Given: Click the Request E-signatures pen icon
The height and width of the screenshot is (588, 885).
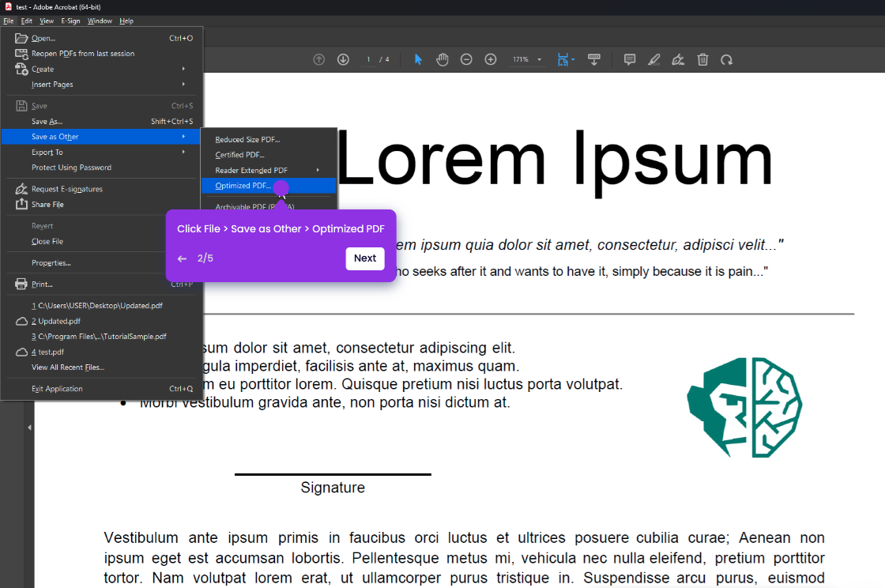Looking at the screenshot, I should coord(21,188).
